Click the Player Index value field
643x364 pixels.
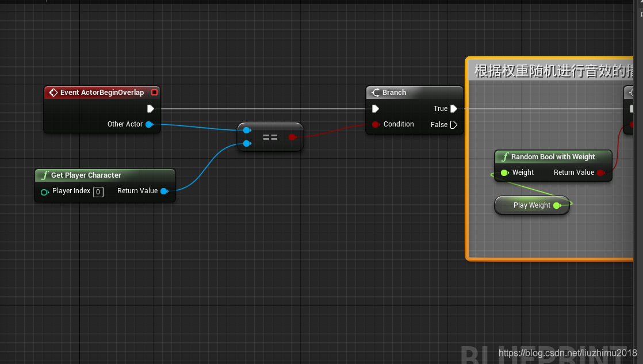pos(98,191)
